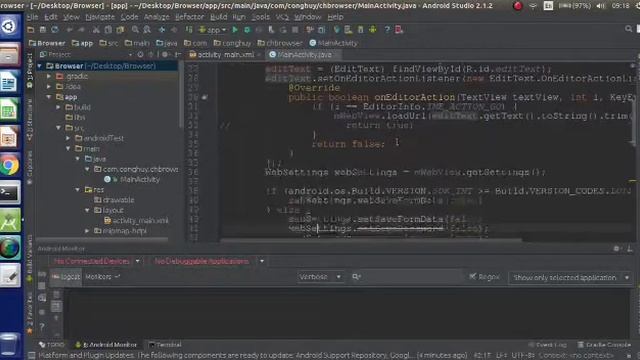640x360 pixels.
Task: Open Show only selected application dropdown
Action: click(x=571, y=278)
